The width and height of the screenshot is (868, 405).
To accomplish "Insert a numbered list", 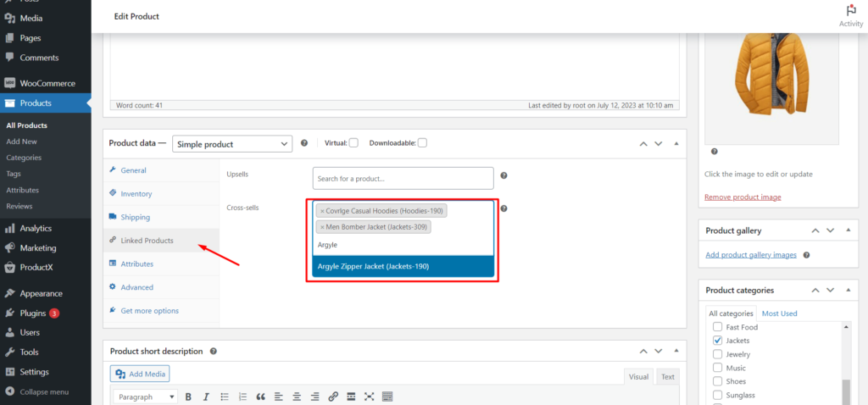I will click(x=242, y=397).
